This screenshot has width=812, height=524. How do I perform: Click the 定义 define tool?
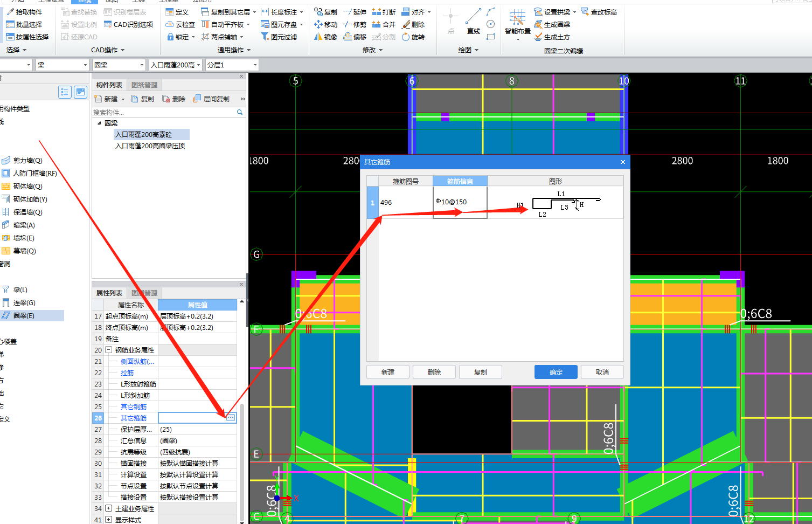point(177,12)
